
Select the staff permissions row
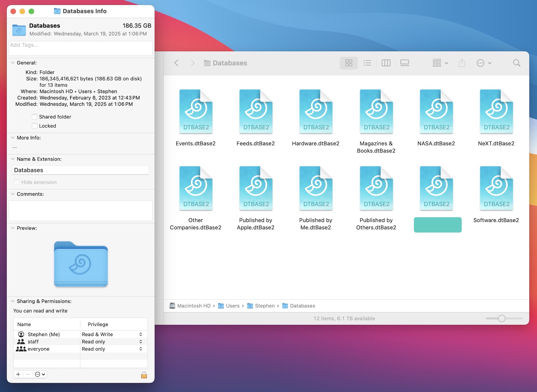tap(80, 342)
